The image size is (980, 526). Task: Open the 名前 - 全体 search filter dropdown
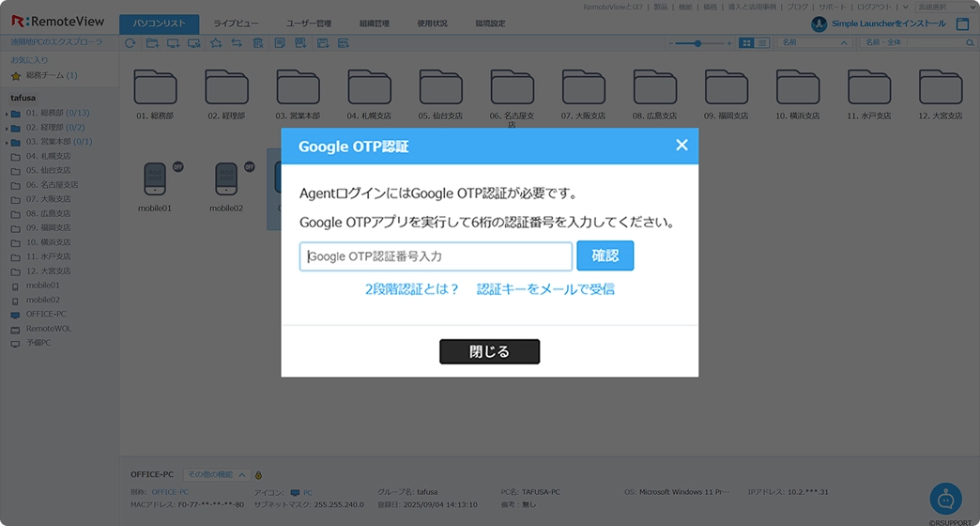coord(883,42)
